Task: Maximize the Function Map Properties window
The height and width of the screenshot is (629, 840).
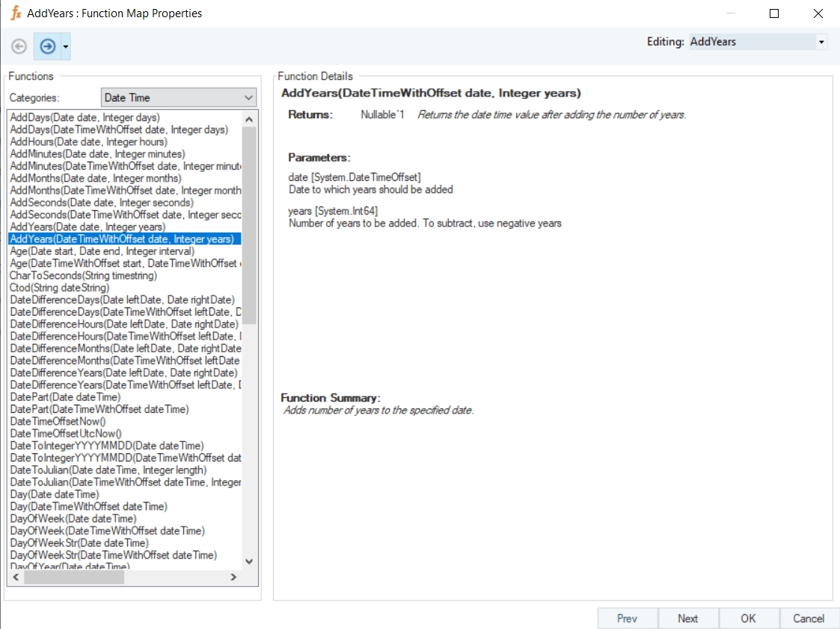Action: pyautogui.click(x=774, y=13)
